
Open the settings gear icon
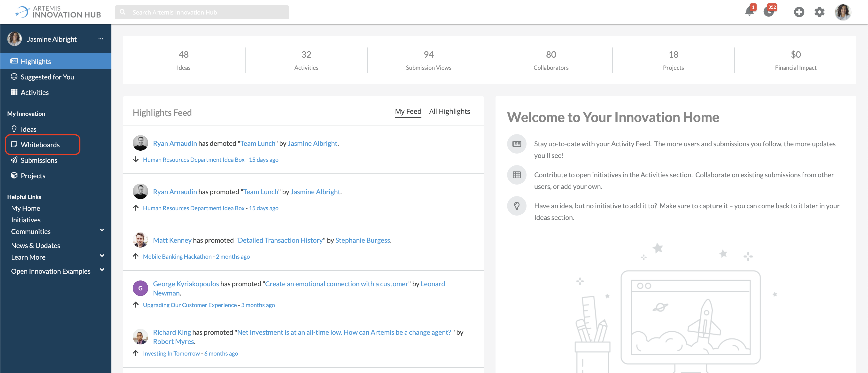(x=820, y=12)
